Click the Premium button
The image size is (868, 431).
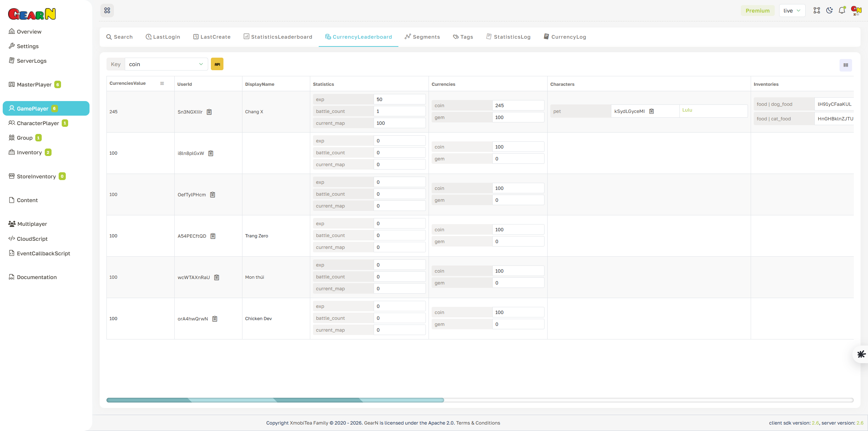(x=757, y=10)
